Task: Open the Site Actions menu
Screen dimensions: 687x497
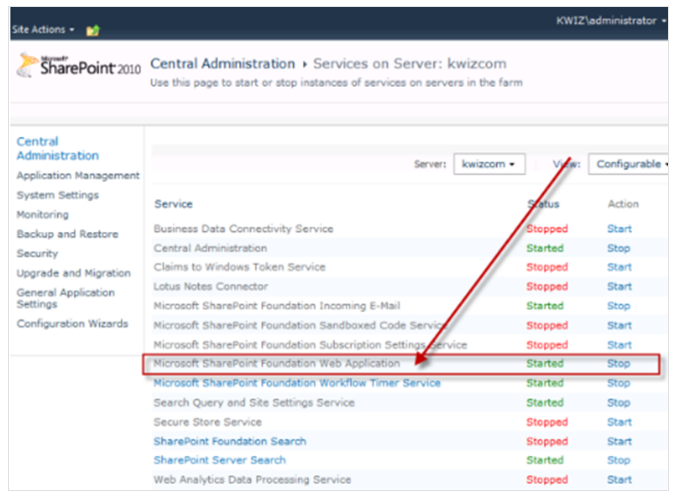Action: (43, 29)
